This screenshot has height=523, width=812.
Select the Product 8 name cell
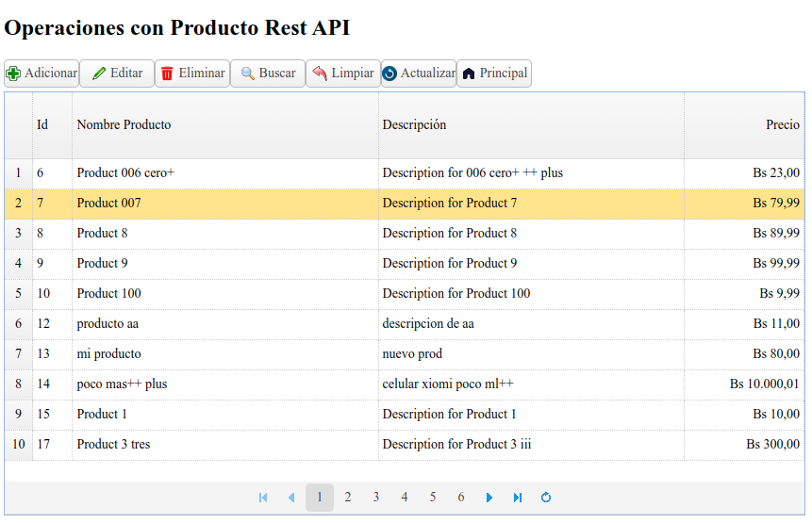click(225, 234)
